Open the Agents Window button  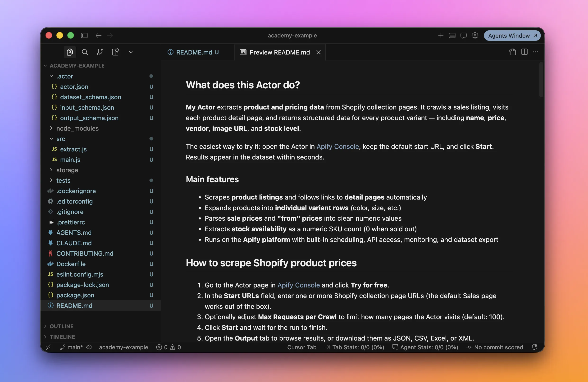(x=512, y=36)
